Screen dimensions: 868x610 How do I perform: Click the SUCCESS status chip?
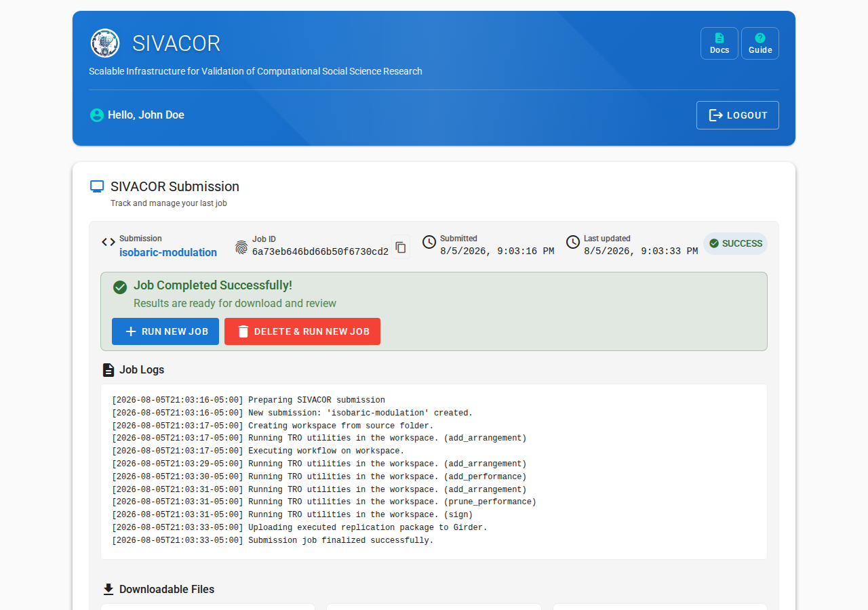point(735,243)
